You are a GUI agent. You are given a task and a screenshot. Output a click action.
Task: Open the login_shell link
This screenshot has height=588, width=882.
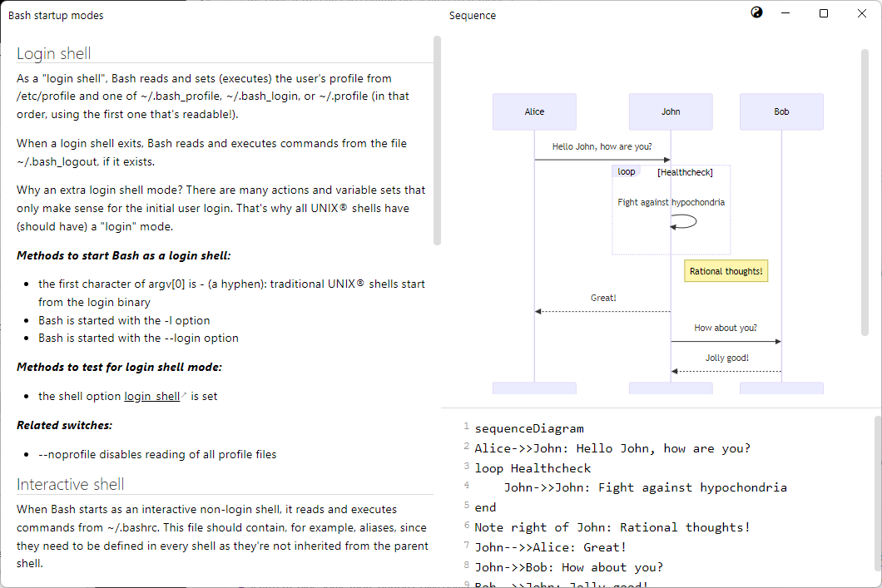(151, 397)
